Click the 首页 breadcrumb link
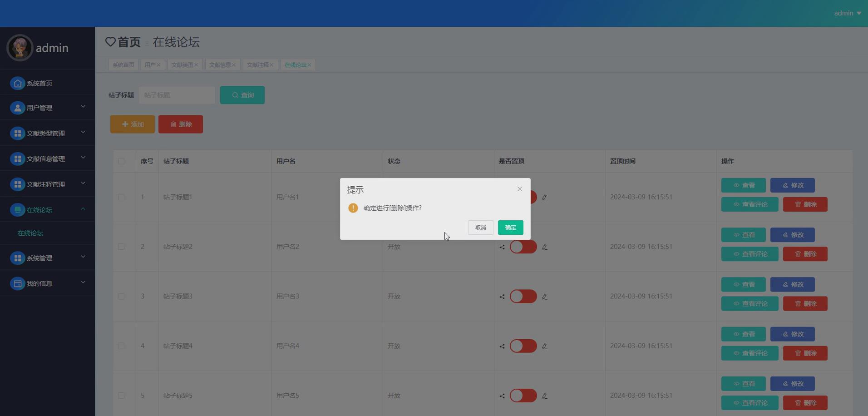Viewport: 868px width, 416px height. (129, 42)
